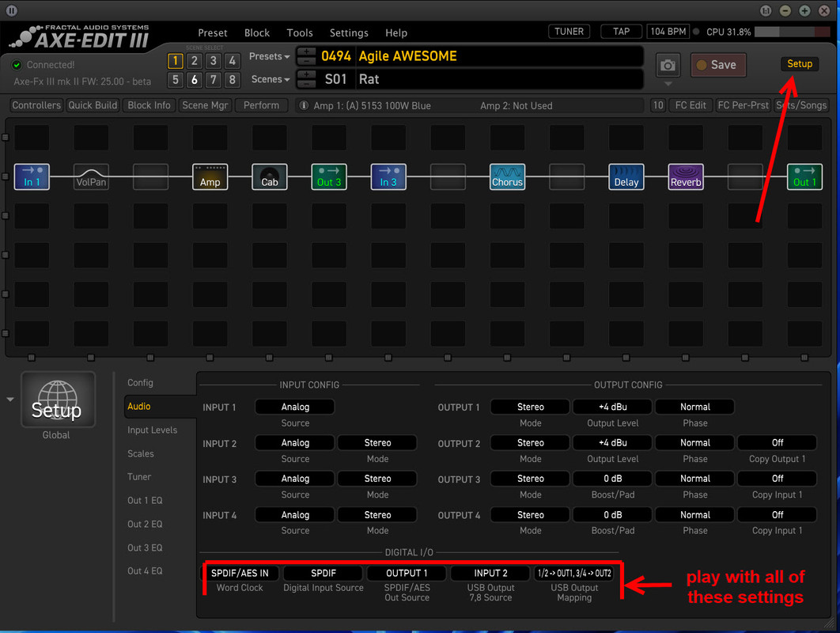Switch to the Out 4 EQ tab
The image size is (840, 633).
coord(145,570)
